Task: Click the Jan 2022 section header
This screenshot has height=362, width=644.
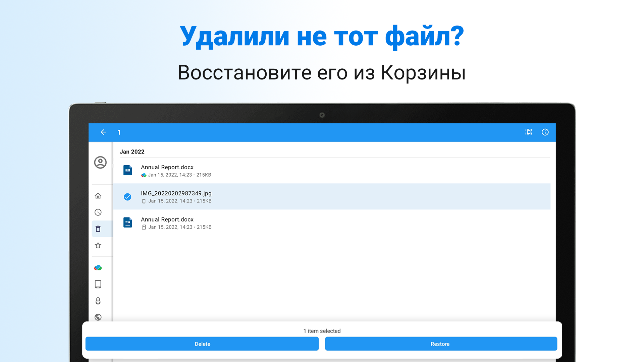Action: click(132, 152)
